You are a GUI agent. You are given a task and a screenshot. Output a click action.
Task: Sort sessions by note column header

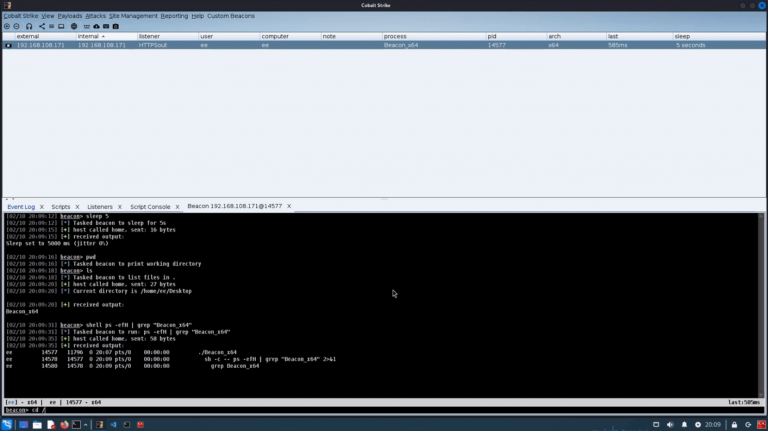click(x=351, y=36)
